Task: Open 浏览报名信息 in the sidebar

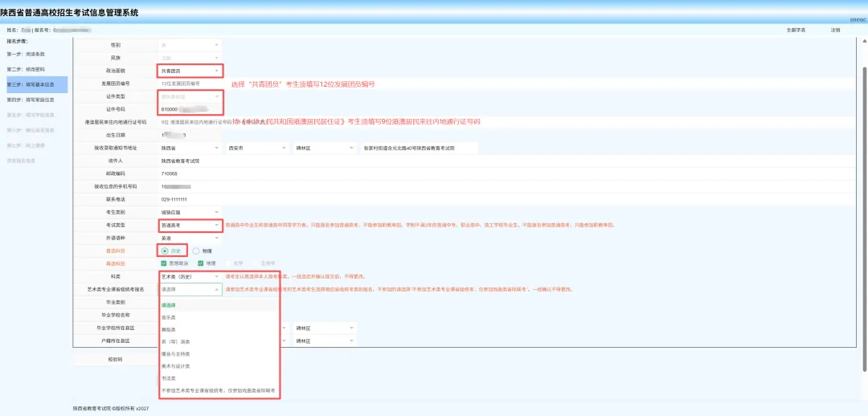Action: pyautogui.click(x=21, y=161)
